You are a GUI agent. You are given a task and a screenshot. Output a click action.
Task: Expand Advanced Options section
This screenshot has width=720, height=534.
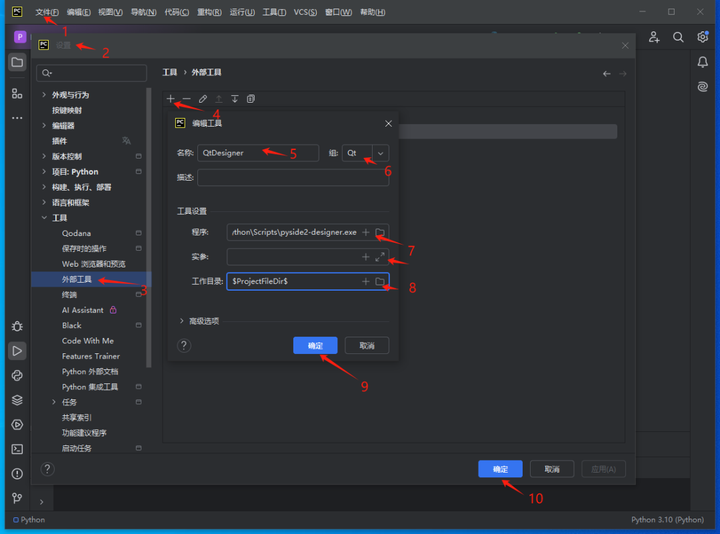(181, 320)
